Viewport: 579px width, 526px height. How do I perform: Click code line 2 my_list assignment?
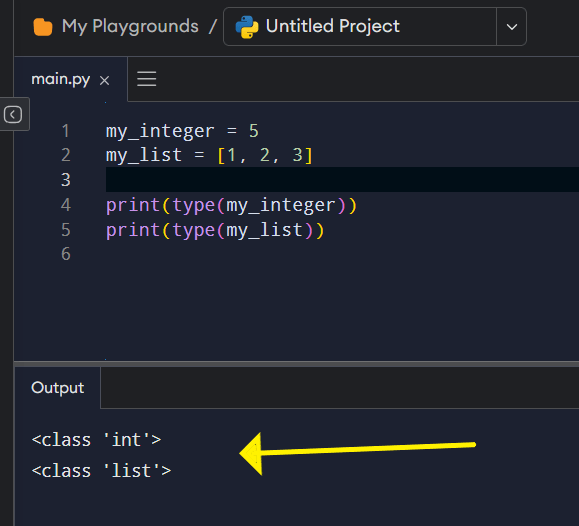209,155
